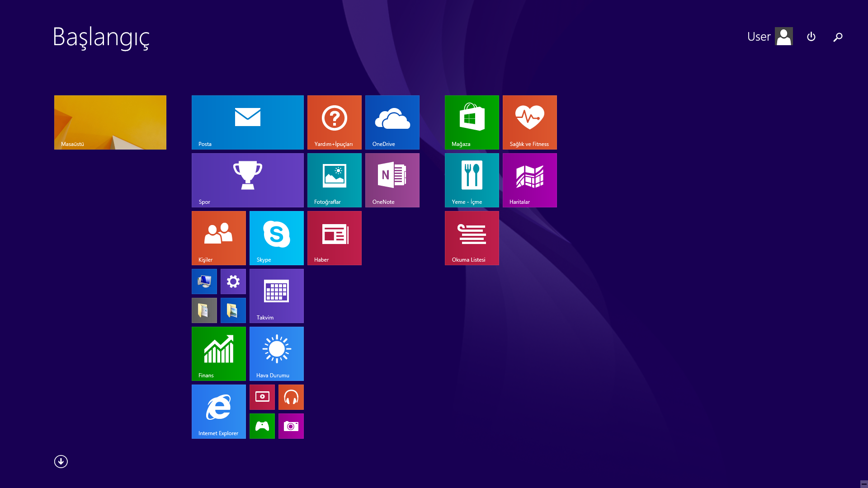The width and height of the screenshot is (868, 488).
Task: Open the Masaüstü desktop thumbnail tile
Action: tap(110, 122)
